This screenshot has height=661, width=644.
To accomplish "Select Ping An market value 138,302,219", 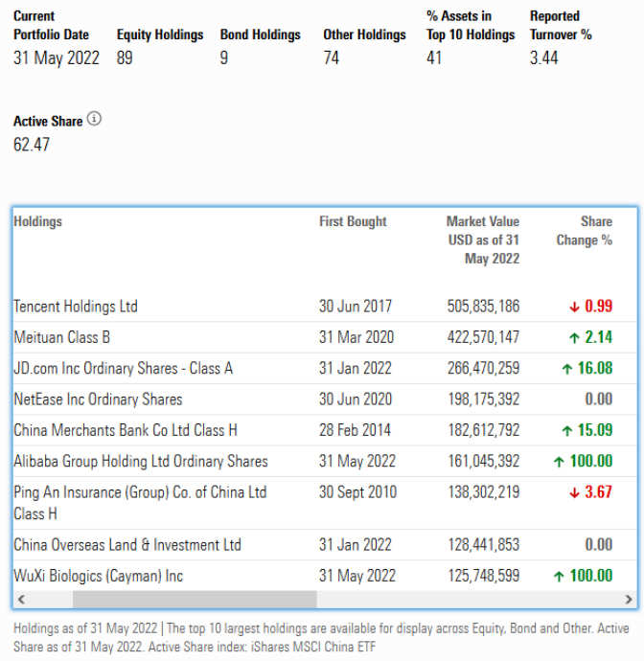I will [484, 492].
